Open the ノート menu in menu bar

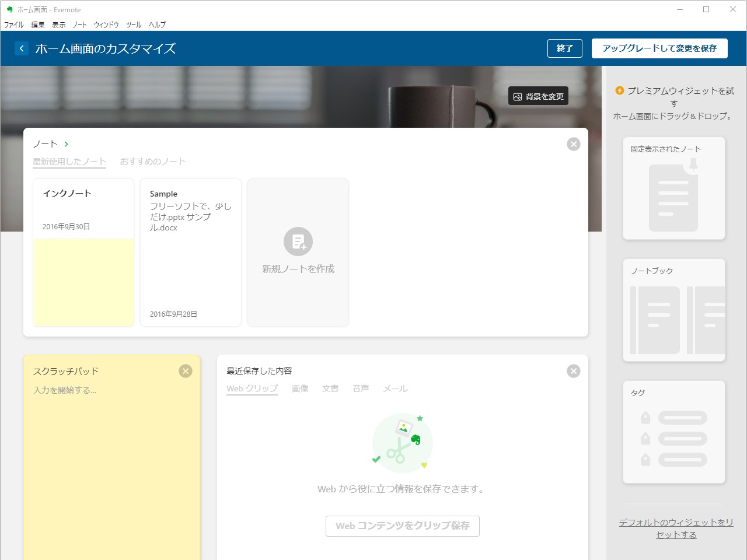tap(80, 24)
